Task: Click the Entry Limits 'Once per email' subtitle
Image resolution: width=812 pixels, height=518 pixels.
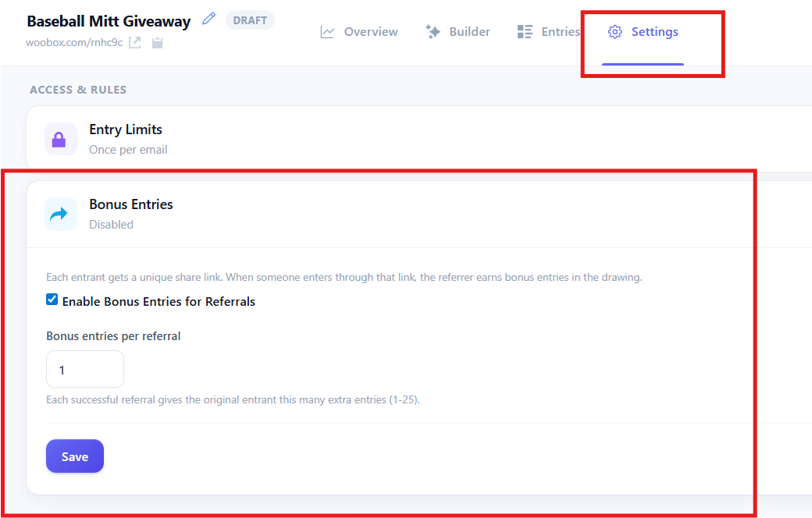Action: pos(128,150)
